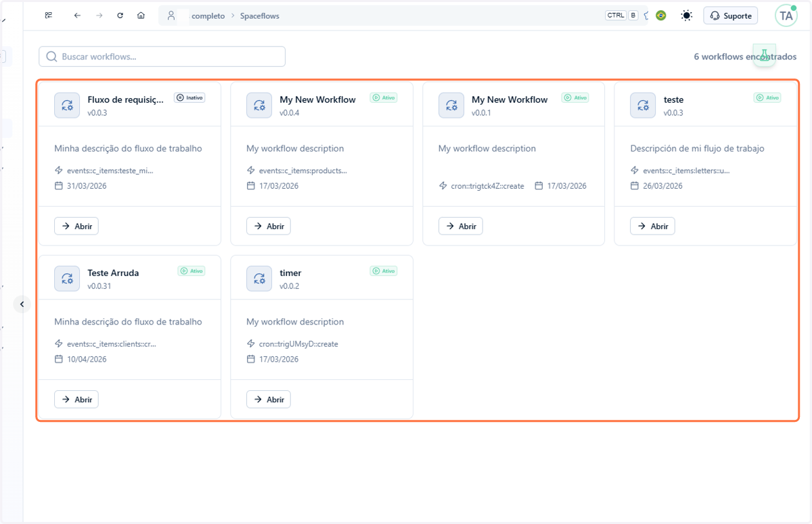Image resolution: width=812 pixels, height=524 pixels.
Task: Click the green lab flask icon
Action: click(765, 55)
